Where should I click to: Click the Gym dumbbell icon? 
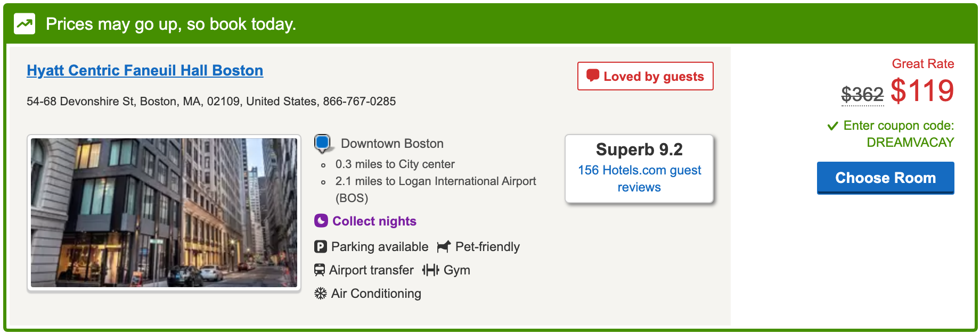tap(430, 270)
